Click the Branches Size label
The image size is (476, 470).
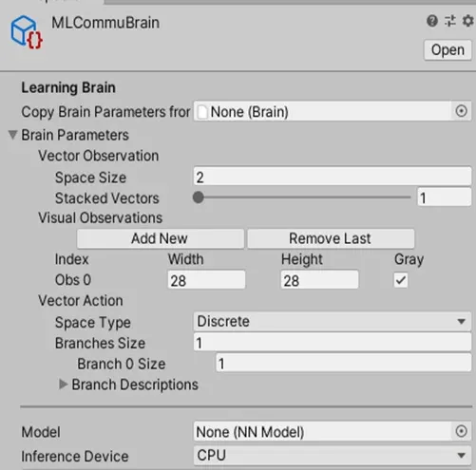coord(100,343)
